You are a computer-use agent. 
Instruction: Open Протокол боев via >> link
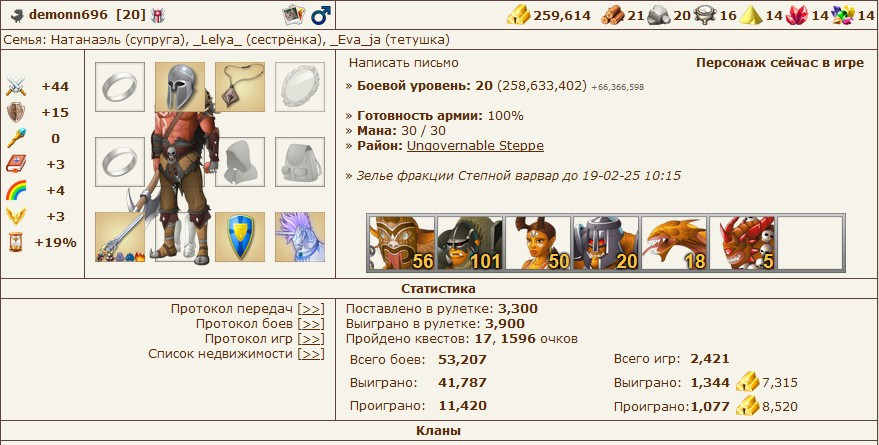click(311, 324)
